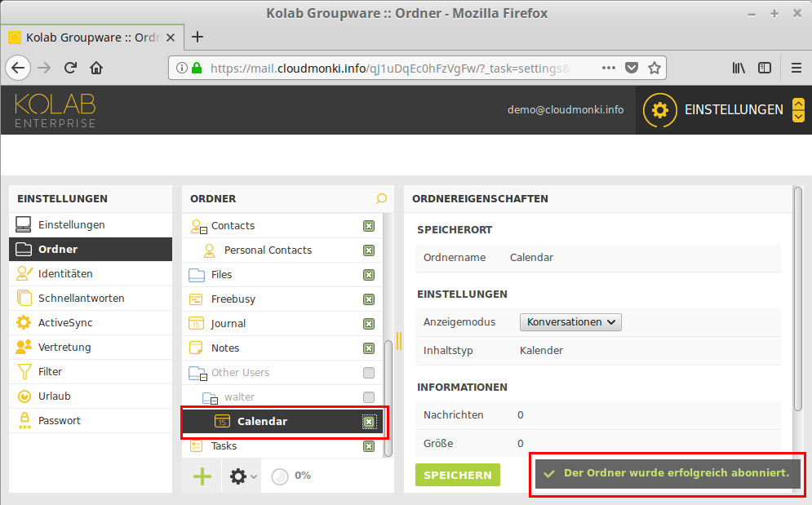Open the folder actions gear dropdown
The image size is (812, 505).
click(242, 476)
